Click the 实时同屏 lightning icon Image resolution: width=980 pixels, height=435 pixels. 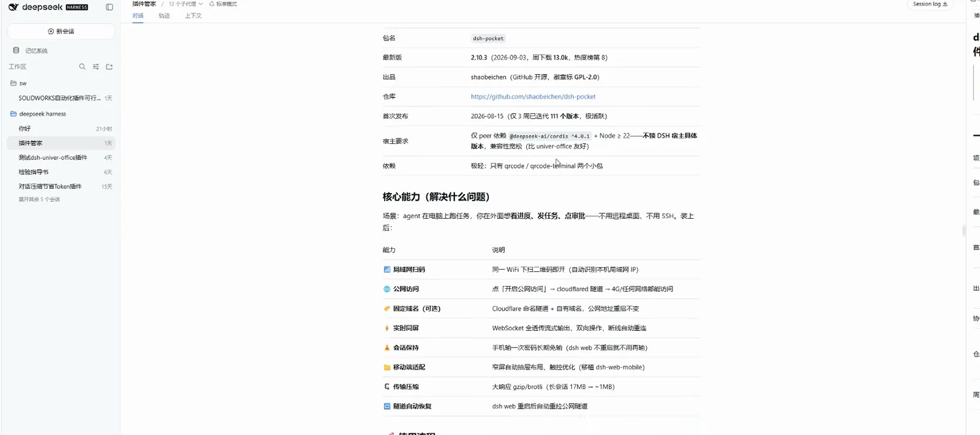click(386, 328)
